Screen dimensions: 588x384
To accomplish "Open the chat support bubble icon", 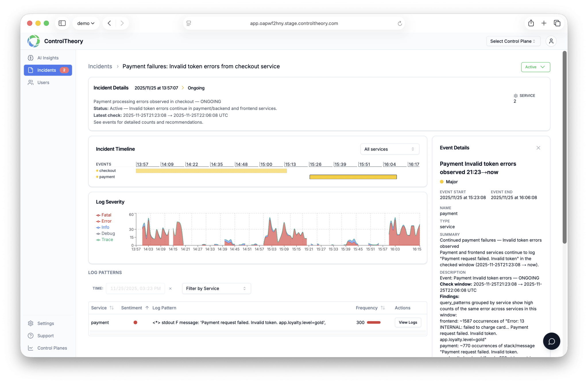I will click(x=551, y=341).
